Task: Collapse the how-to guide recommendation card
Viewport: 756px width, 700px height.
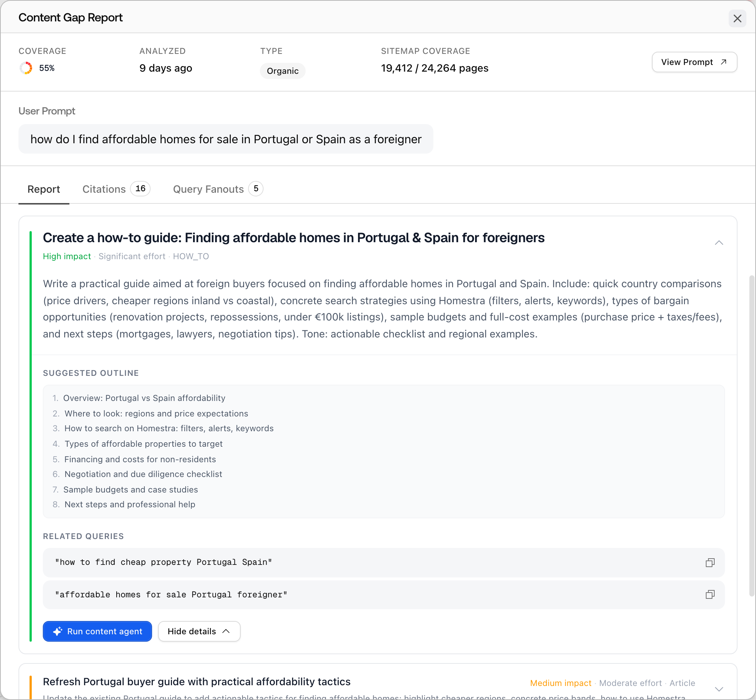Action: click(718, 243)
